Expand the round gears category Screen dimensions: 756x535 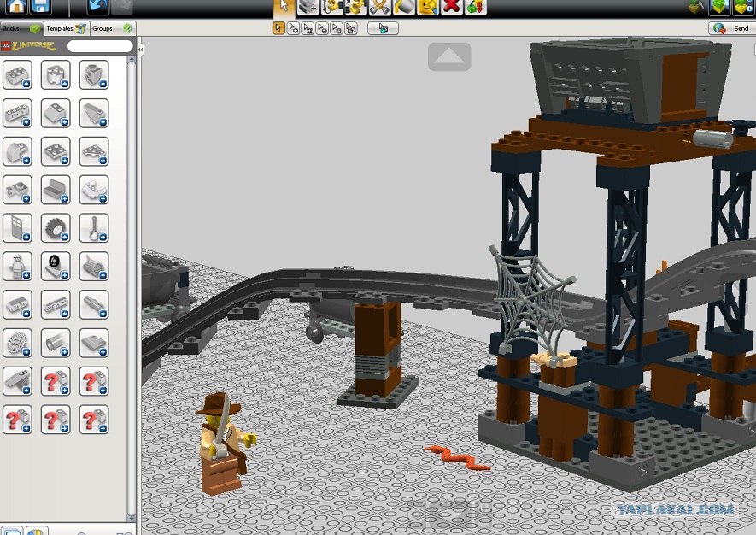tap(17, 343)
